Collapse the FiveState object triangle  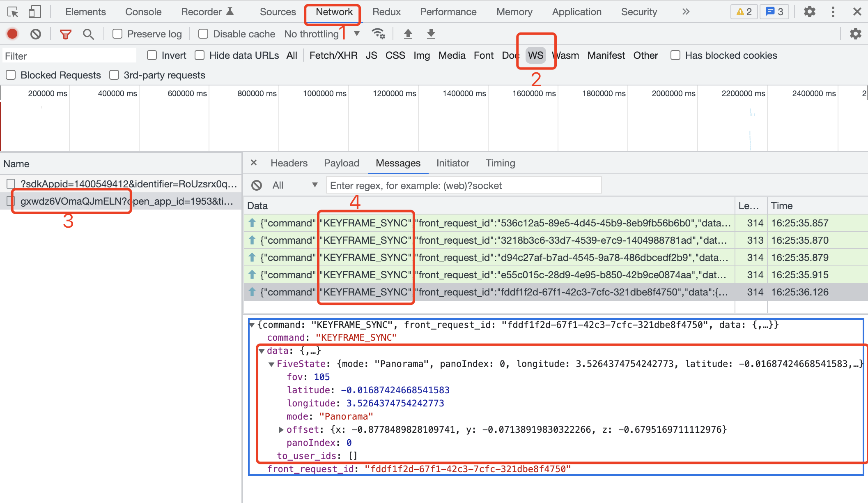(271, 364)
